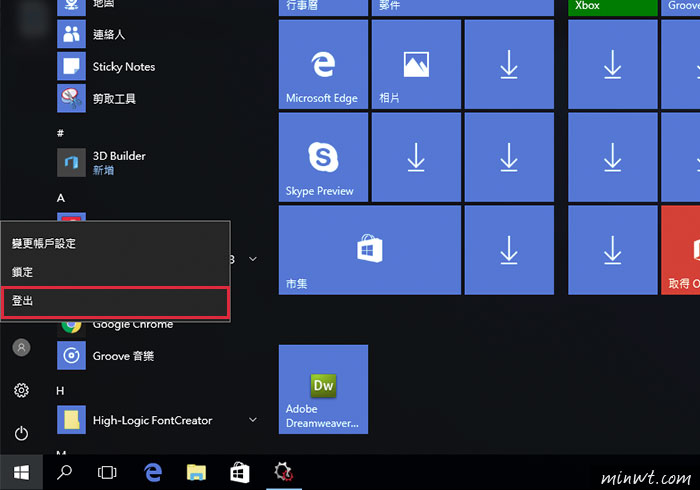Image resolution: width=700 pixels, height=490 pixels.
Task: Click the download tile right of 相片
Action: [509, 64]
